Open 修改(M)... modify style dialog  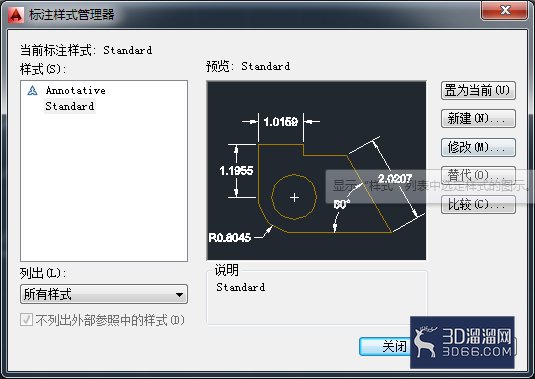[x=478, y=147]
